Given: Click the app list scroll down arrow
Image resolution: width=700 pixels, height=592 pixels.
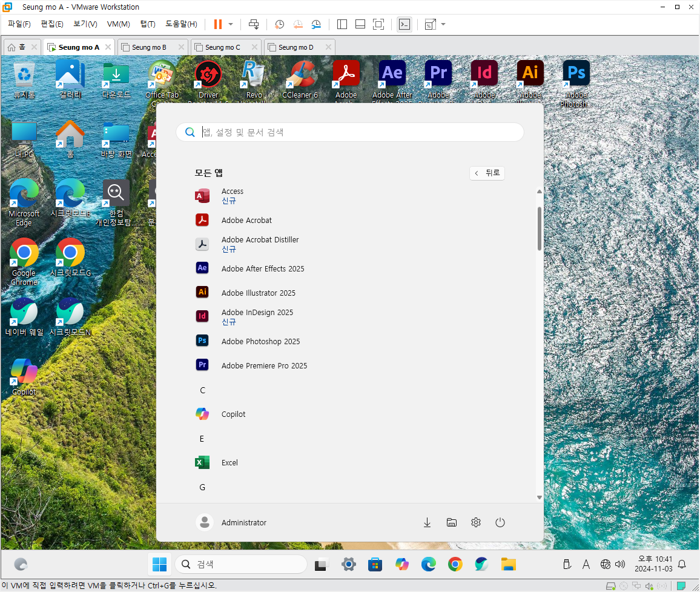Looking at the screenshot, I should [x=540, y=497].
